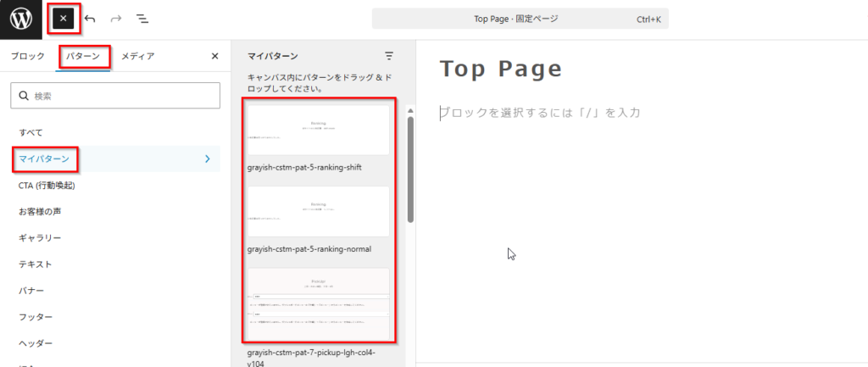Switch to the ブロック tab

28,57
